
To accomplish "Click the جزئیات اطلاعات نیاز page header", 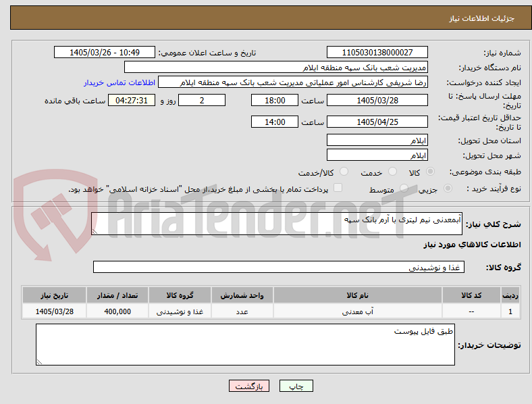I will tap(482, 18).
